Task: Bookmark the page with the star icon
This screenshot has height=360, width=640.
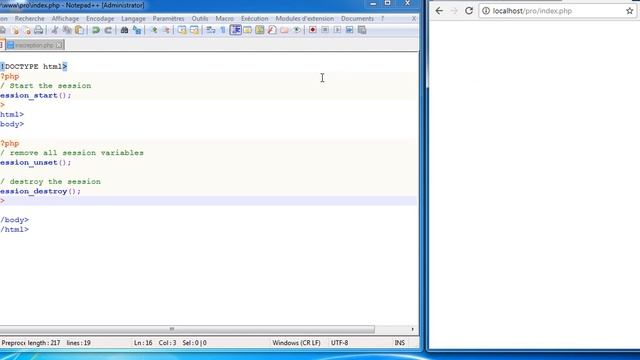Action: (x=630, y=11)
